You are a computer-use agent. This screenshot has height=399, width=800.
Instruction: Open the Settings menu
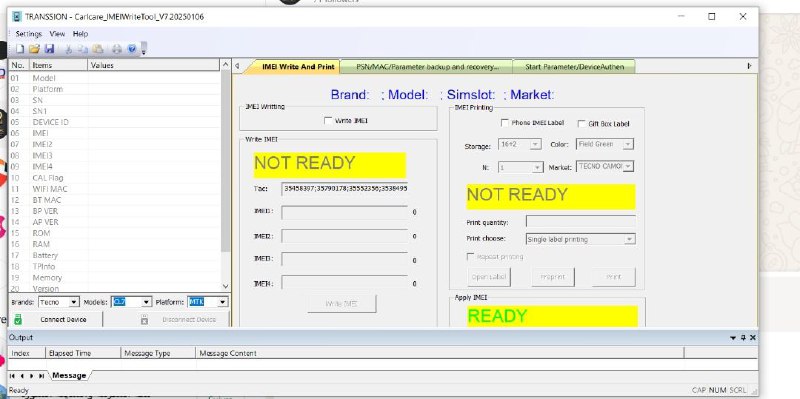[x=29, y=34]
